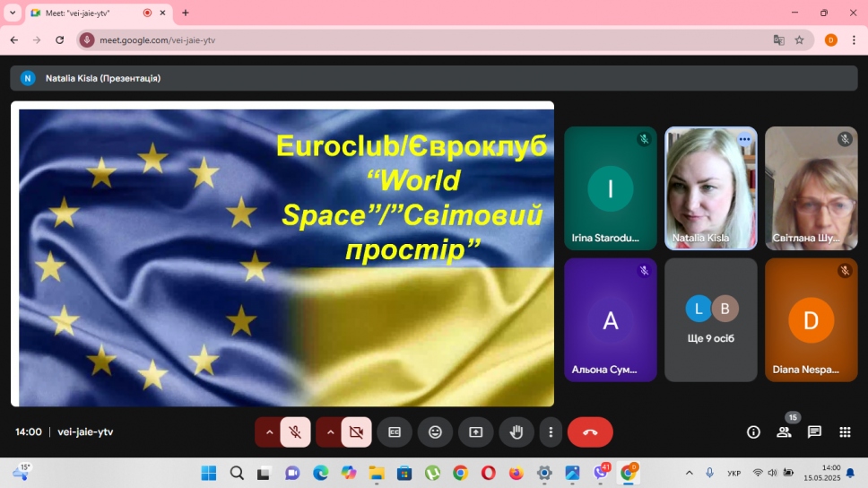Select Diana Nespa... participant tile
This screenshot has height=488, width=868.
tap(811, 319)
